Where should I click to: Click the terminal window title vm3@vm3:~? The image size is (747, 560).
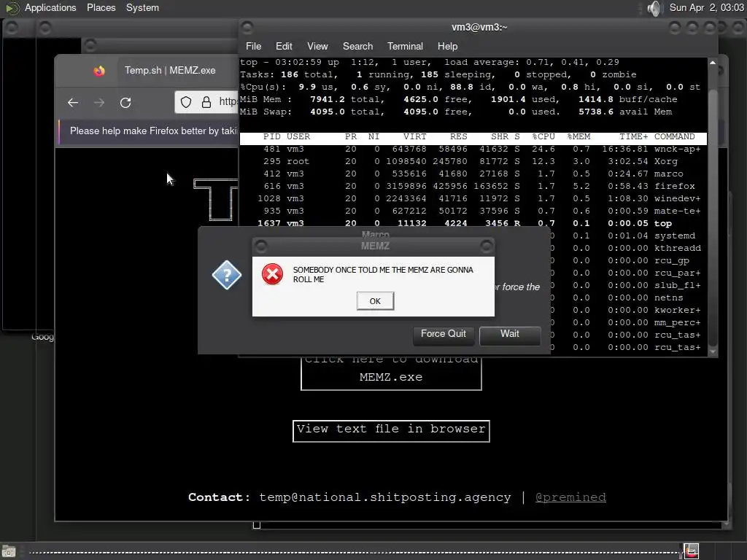(x=479, y=27)
